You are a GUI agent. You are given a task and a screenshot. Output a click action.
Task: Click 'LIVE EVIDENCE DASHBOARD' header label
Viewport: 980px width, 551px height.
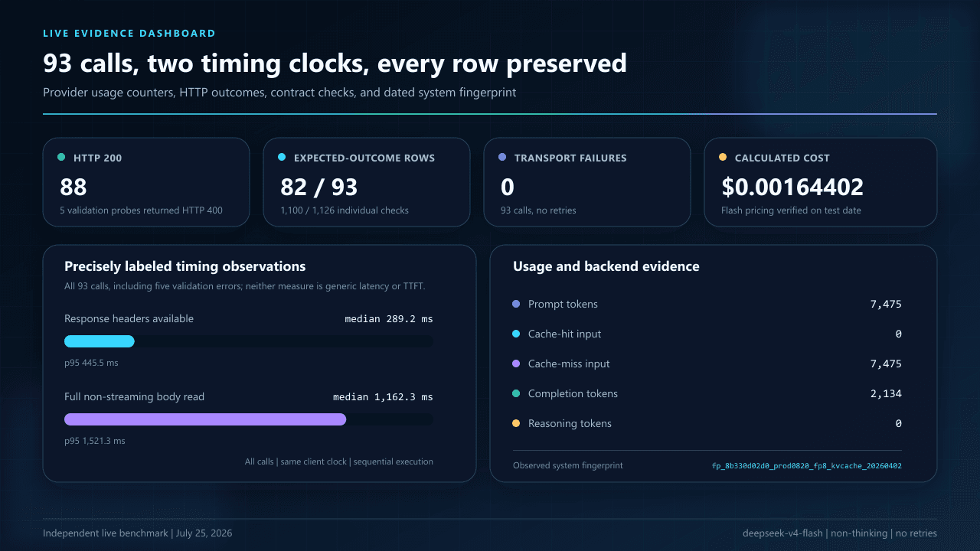129,34
